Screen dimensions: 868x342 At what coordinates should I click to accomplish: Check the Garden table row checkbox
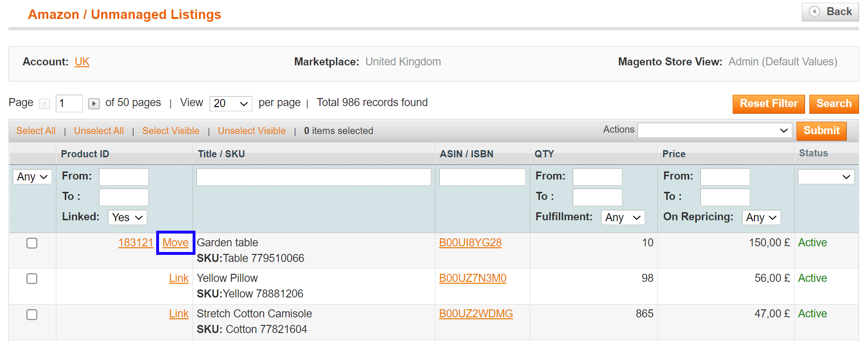tap(32, 243)
